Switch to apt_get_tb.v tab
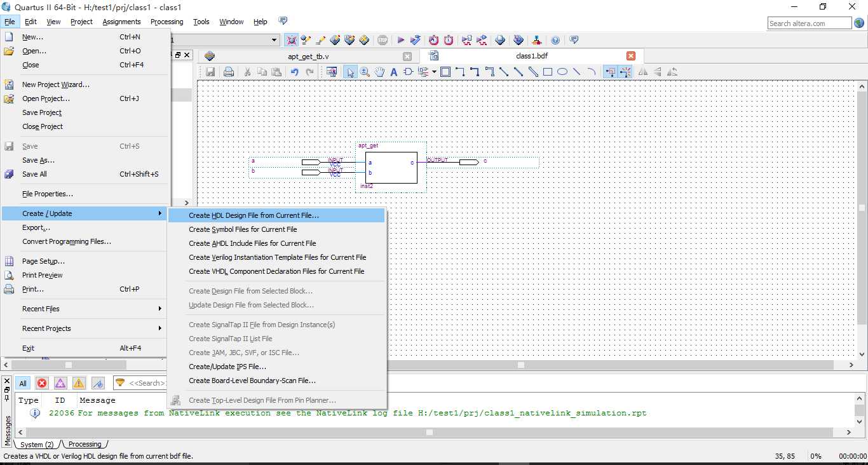Viewport: 868px width, 465px height. tap(308, 56)
